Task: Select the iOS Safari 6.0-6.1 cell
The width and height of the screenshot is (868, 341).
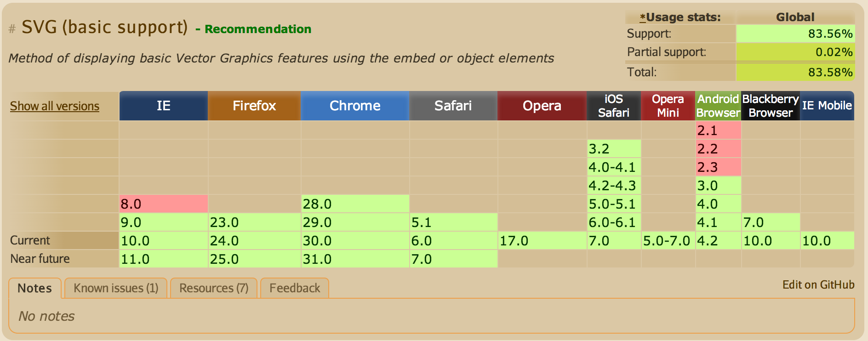Action: click(x=614, y=222)
